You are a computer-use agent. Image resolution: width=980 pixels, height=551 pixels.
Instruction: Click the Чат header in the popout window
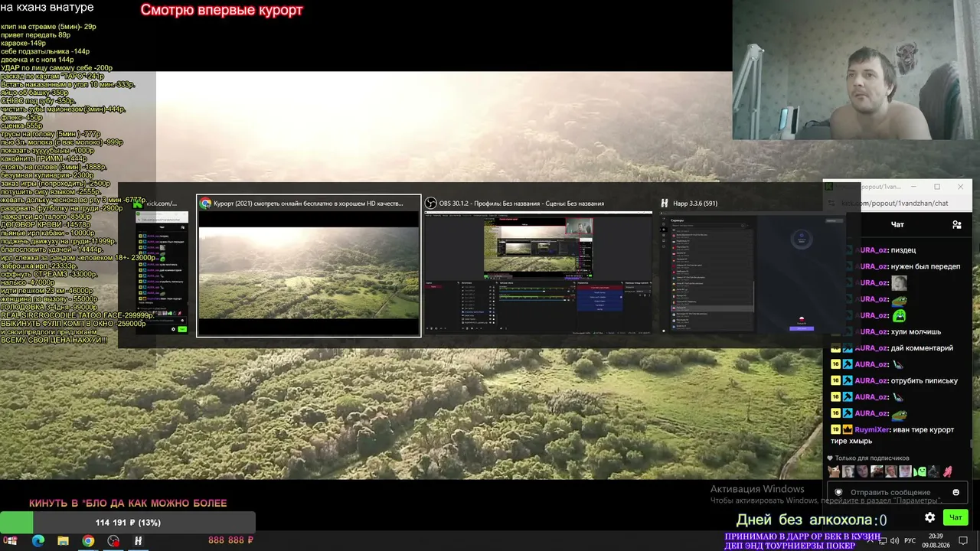(897, 224)
